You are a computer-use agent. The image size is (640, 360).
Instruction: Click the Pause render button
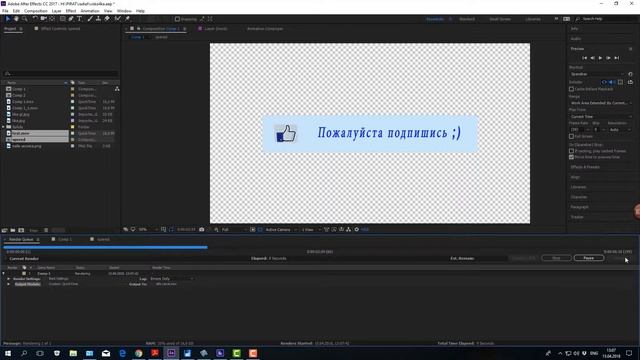(589, 258)
